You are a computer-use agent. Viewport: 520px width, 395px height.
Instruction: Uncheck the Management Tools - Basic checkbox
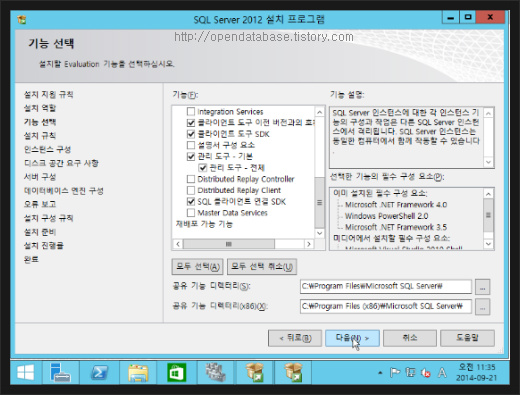(x=191, y=156)
